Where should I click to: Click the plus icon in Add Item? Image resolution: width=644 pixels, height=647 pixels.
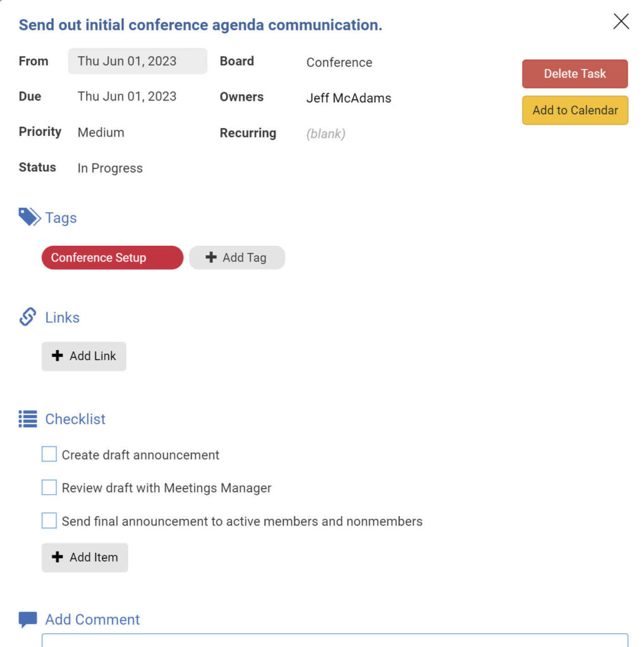[x=58, y=557]
